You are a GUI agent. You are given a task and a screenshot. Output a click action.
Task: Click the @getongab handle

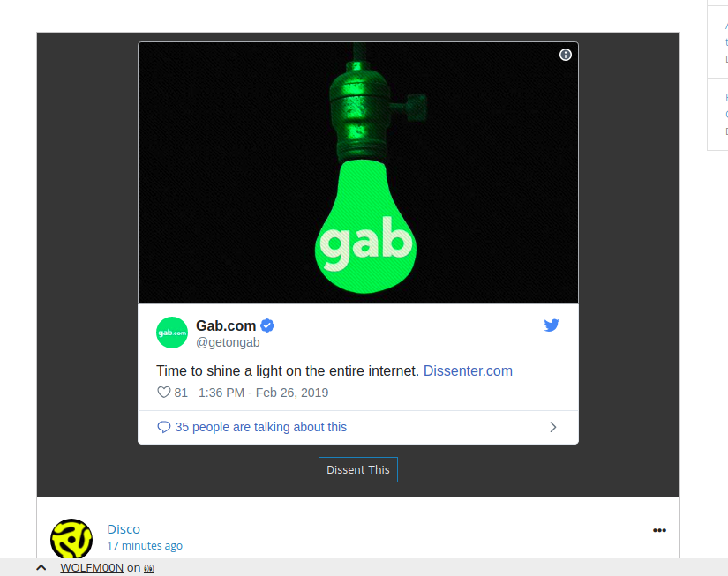(228, 342)
